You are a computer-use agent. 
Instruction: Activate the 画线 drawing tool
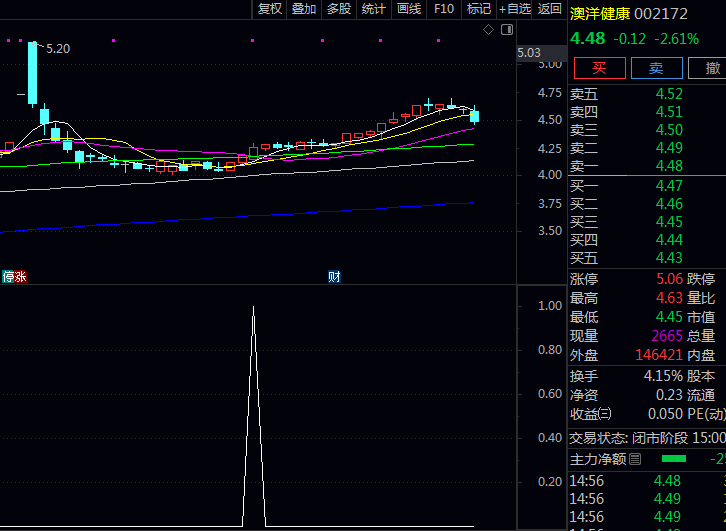[x=409, y=9]
